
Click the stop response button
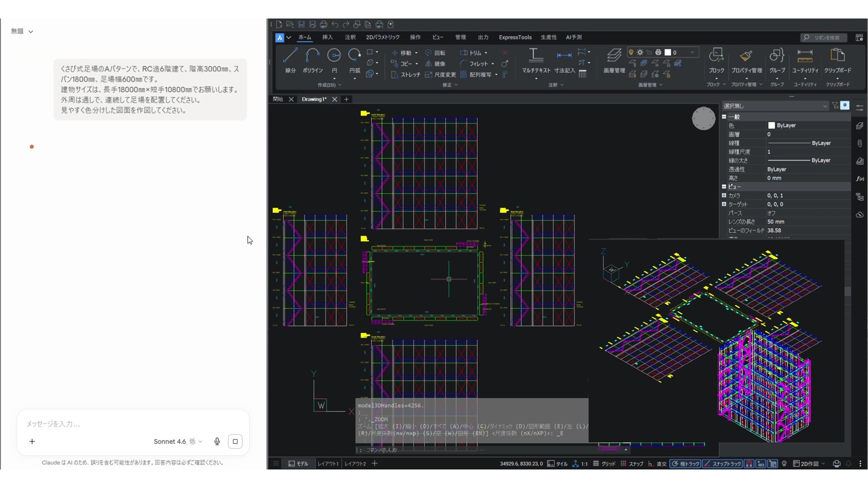click(x=235, y=441)
